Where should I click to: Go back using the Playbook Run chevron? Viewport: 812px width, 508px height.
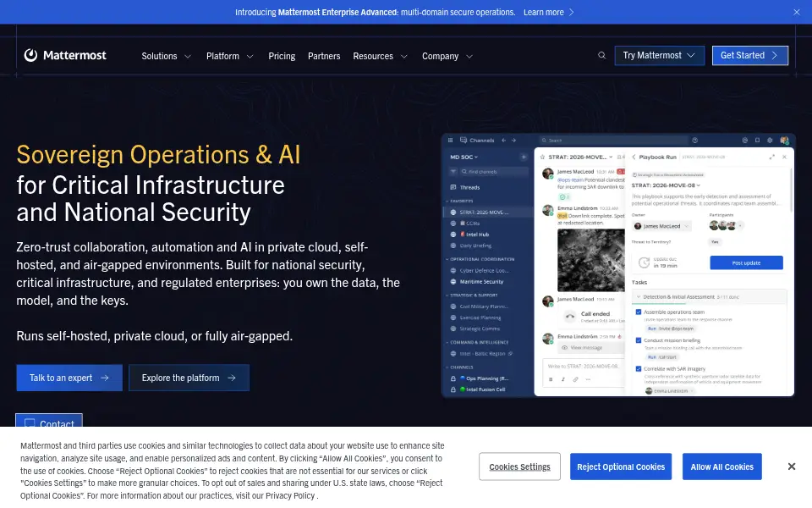(x=634, y=157)
